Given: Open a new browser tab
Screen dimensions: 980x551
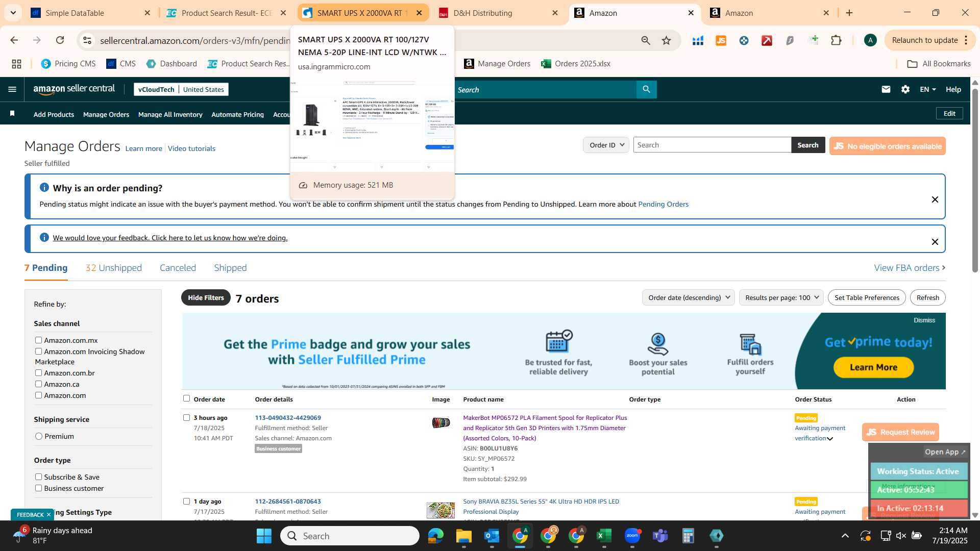Looking at the screenshot, I should (849, 13).
